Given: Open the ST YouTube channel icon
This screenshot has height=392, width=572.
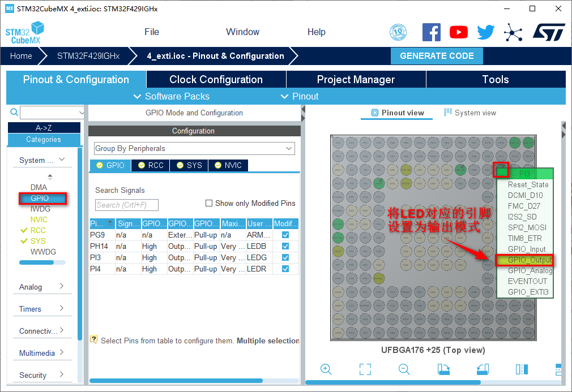Looking at the screenshot, I should (459, 32).
